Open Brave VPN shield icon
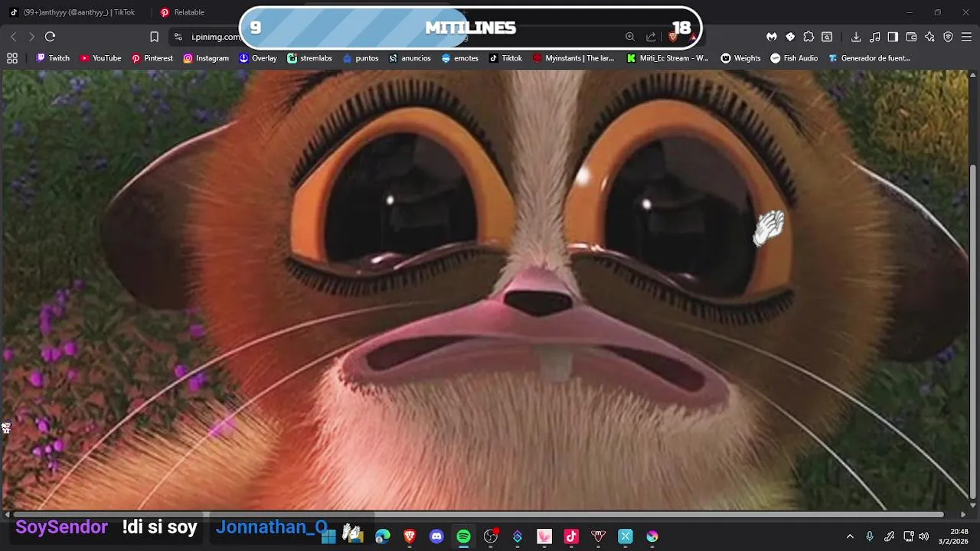This screenshot has width=980, height=551. [x=948, y=37]
